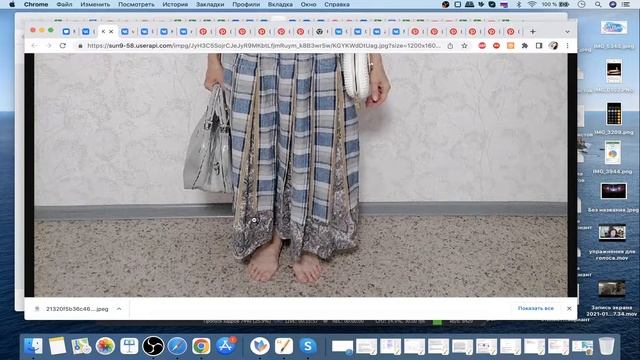Viewport: 640px width, 360px height.
Task: Open the Закладки menu
Action: click(x=210, y=4)
